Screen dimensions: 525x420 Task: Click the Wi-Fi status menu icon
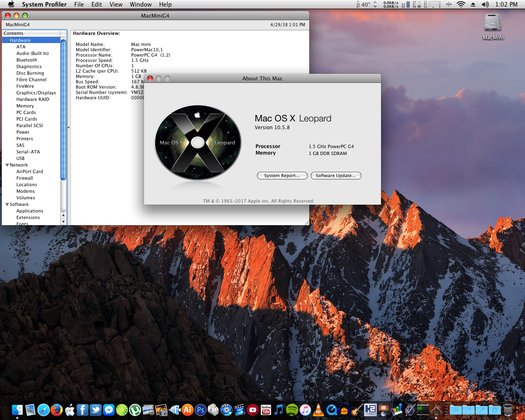click(461, 5)
